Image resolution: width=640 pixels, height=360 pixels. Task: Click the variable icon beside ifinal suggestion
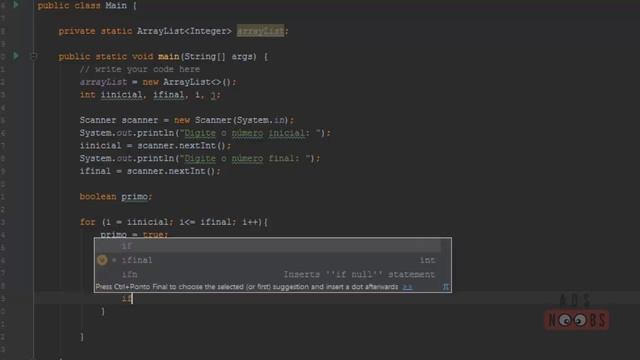(102, 260)
